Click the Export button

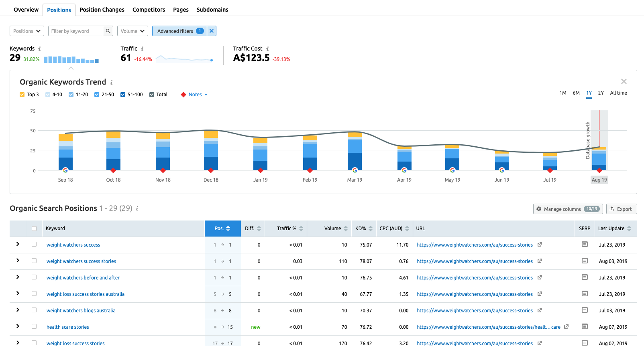621,209
